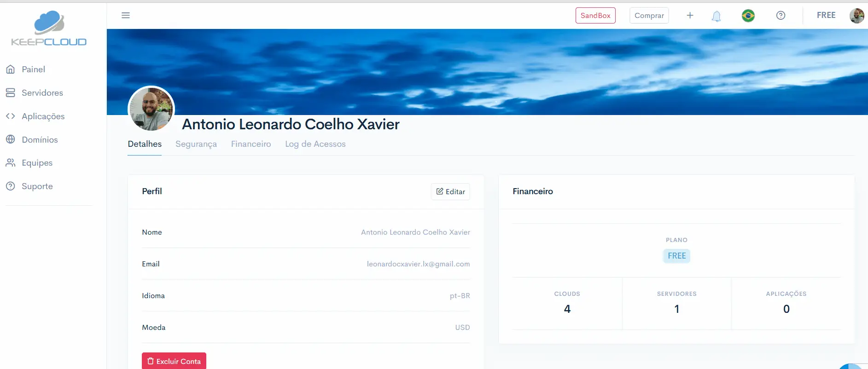Switch to the Segurança tab
This screenshot has width=868, height=369.
(196, 144)
